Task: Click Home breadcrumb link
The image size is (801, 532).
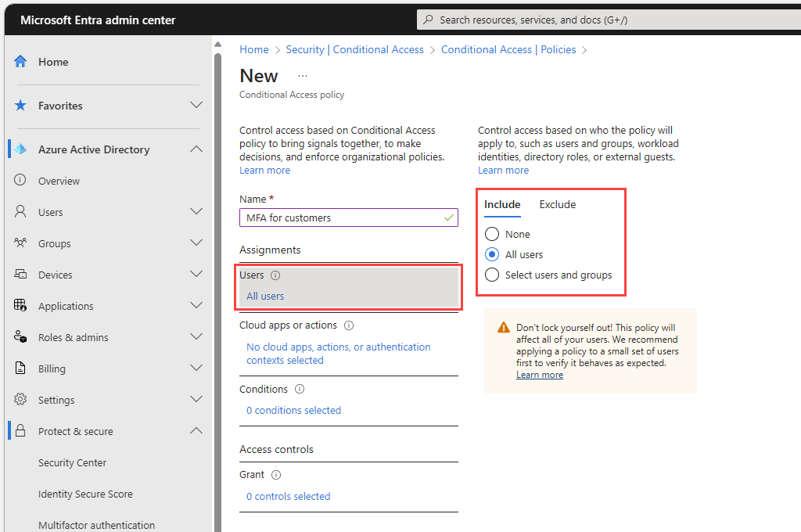Action: [x=254, y=49]
